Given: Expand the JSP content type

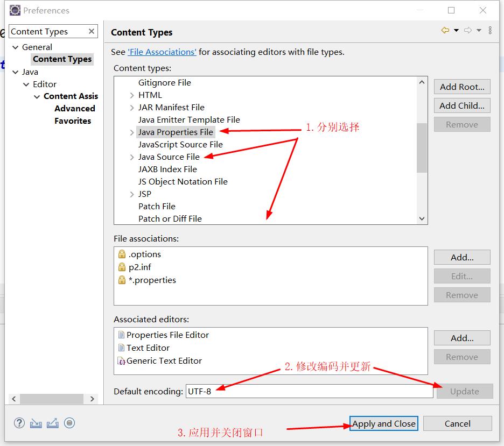Looking at the screenshot, I should 132,194.
